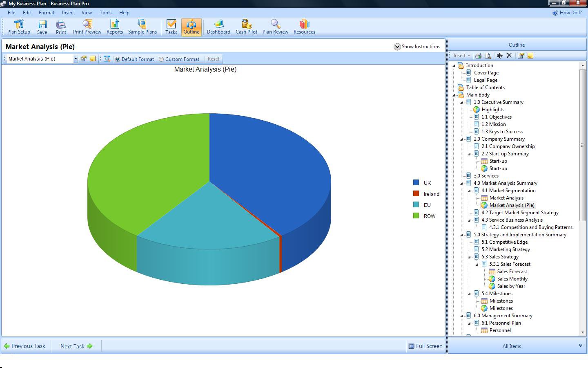Click the yellow sticky note icon beside chart dropdown
588x368 pixels.
click(93, 59)
